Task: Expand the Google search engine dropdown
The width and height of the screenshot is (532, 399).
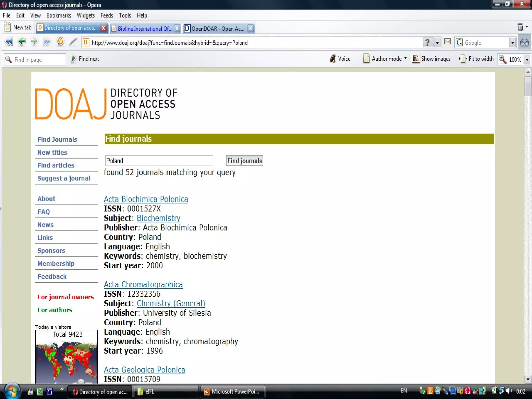Action: 512,43
